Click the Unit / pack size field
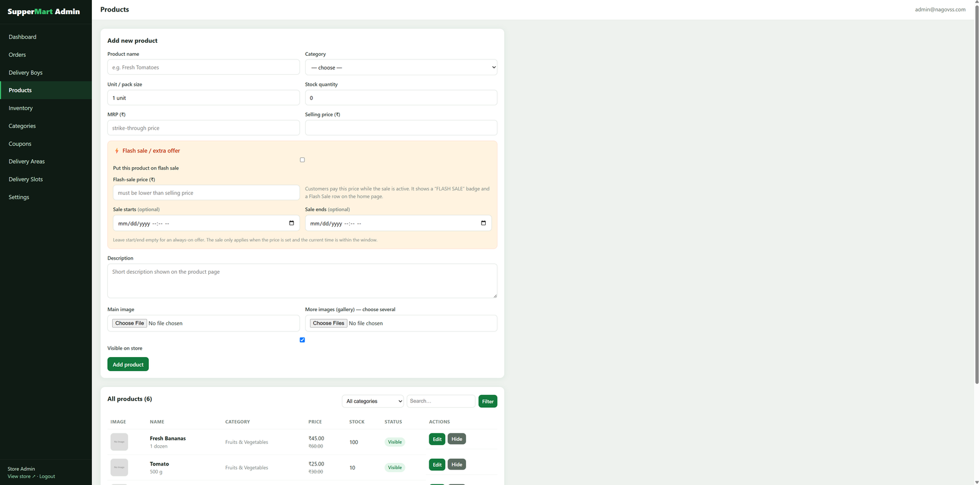 click(203, 98)
